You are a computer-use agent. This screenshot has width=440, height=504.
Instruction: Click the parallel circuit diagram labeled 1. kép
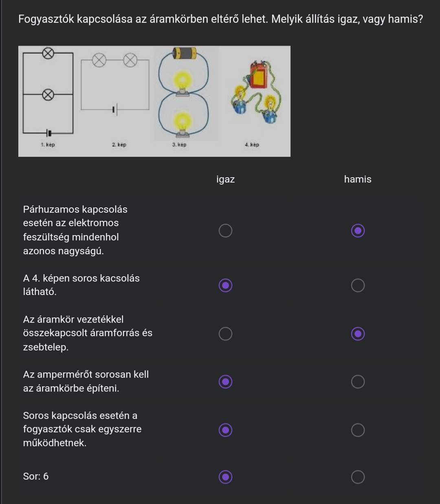[48, 94]
